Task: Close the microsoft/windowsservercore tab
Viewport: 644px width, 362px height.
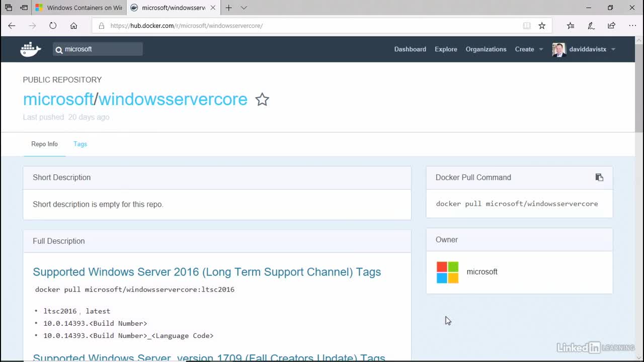Action: [213, 8]
